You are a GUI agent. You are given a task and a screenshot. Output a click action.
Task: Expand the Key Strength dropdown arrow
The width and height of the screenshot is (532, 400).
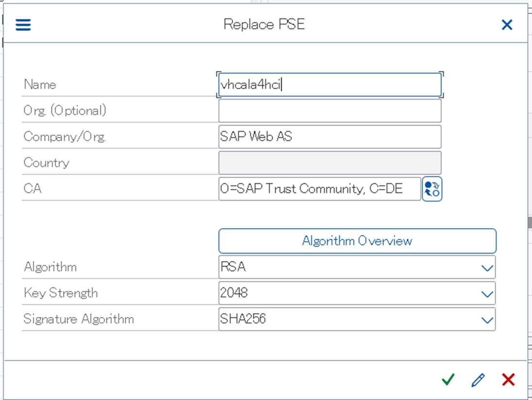[487, 294]
